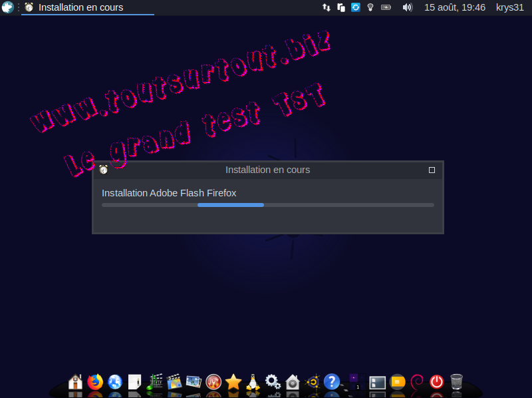
Task: Switch workspace using the dock pager
Action: point(358,382)
